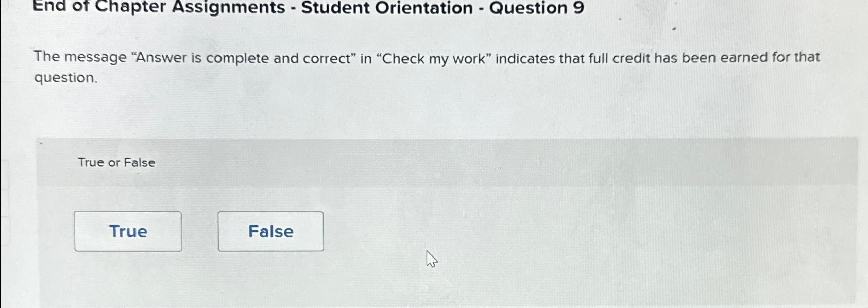Click inside the False button border
The width and height of the screenshot is (868, 308).
tap(270, 231)
